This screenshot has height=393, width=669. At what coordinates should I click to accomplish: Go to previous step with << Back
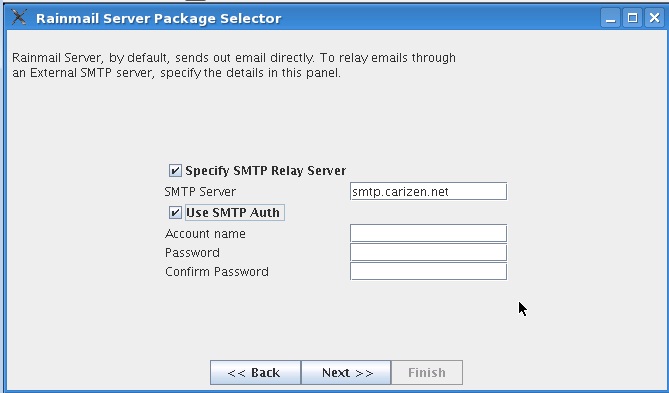[255, 373]
